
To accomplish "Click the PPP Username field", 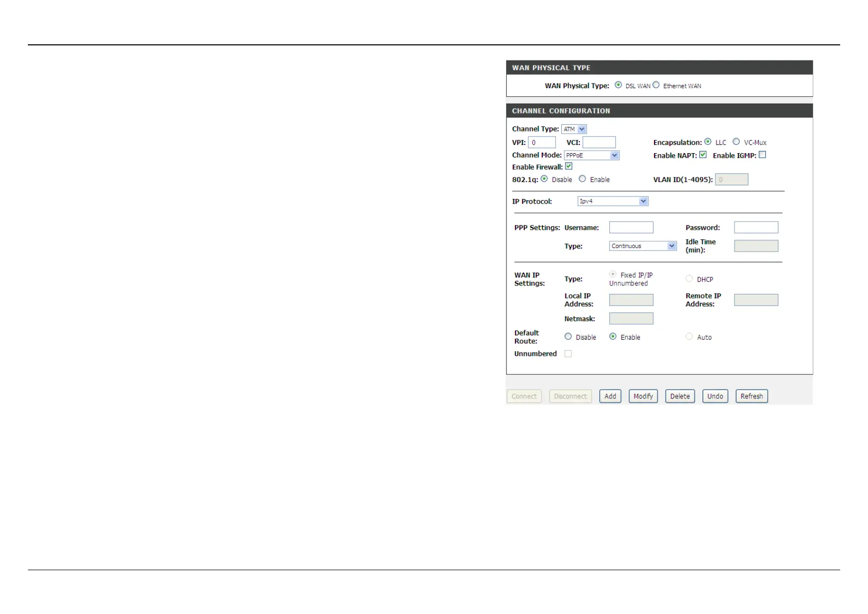I will (x=631, y=227).
